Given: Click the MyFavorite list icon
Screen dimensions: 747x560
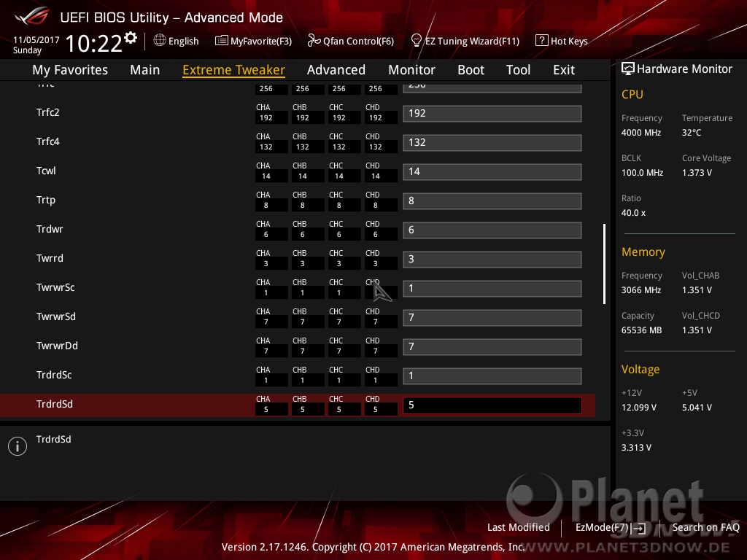Looking at the screenshot, I should click(221, 41).
